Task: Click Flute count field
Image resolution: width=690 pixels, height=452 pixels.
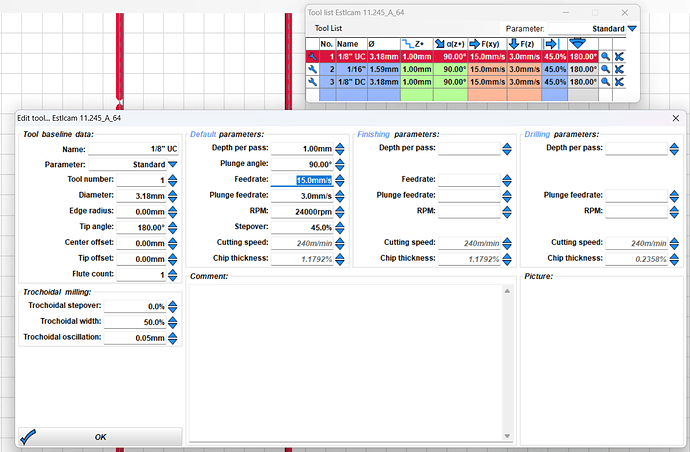Action: point(141,275)
